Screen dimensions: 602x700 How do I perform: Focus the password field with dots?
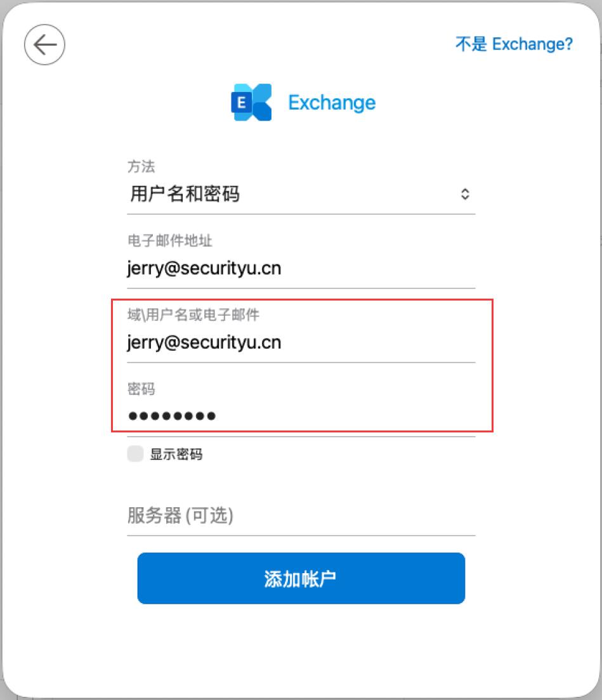click(301, 416)
